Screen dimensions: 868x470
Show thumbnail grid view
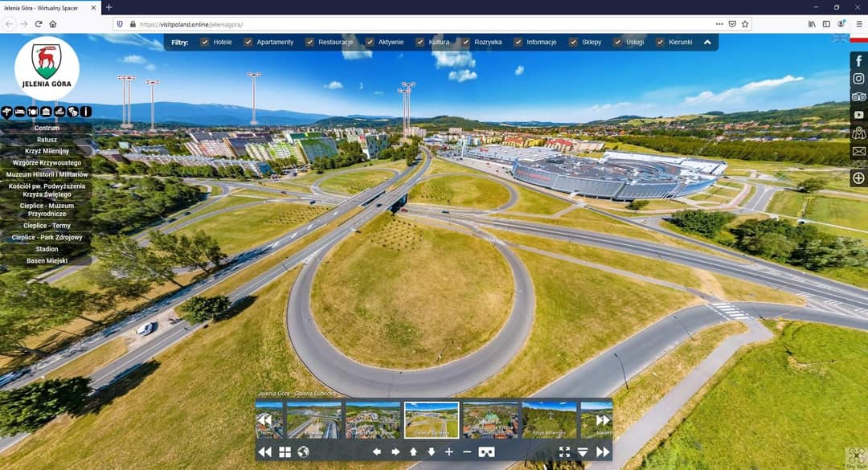pos(285,452)
